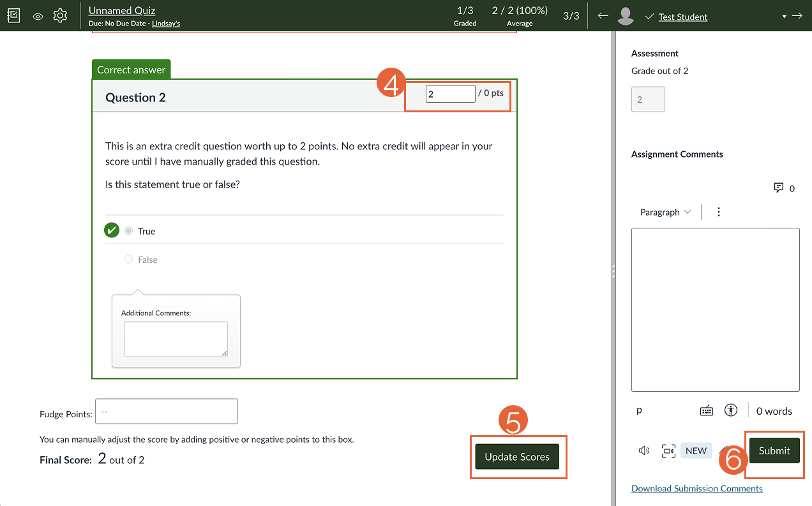Image resolution: width=812 pixels, height=506 pixels.
Task: Go to next student with right arrow
Action: coord(797,15)
